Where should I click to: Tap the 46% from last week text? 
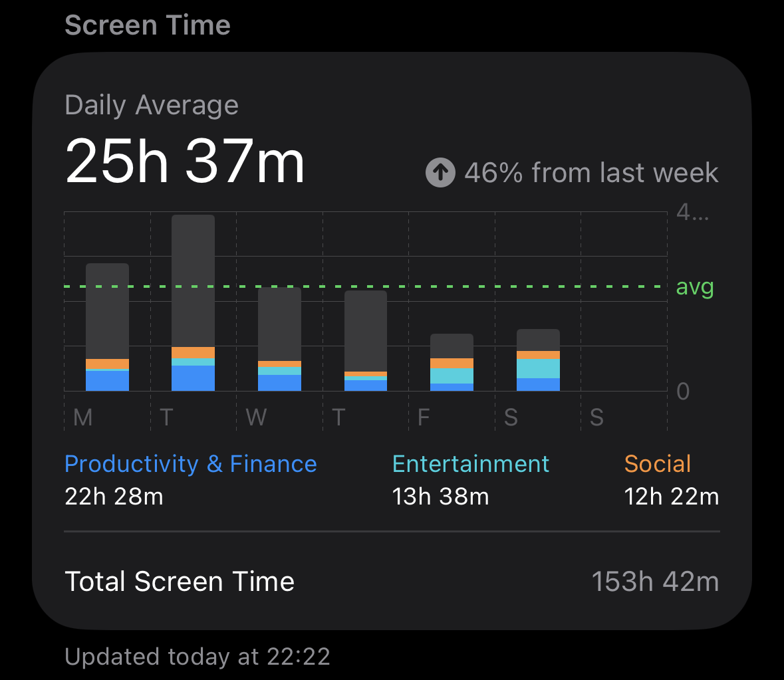point(591,173)
